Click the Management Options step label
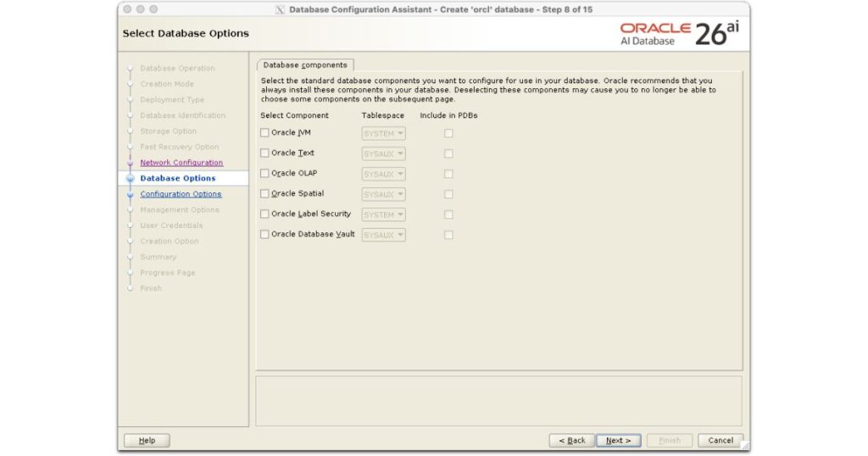This screenshot has height=456, width=868. click(180, 209)
